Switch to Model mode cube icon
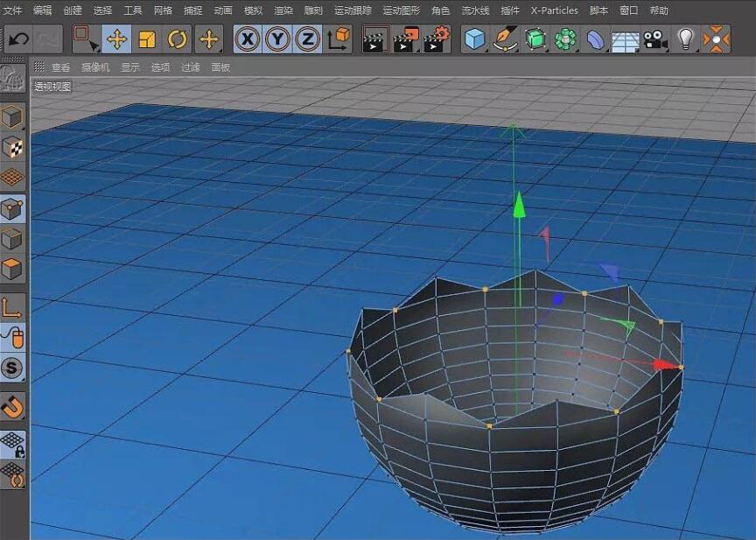 pyautogui.click(x=12, y=117)
